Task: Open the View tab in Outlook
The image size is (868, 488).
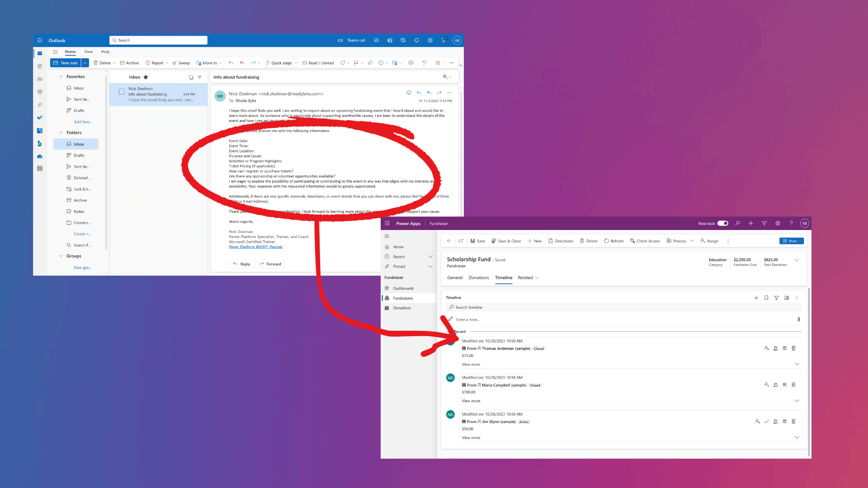Action: point(88,52)
